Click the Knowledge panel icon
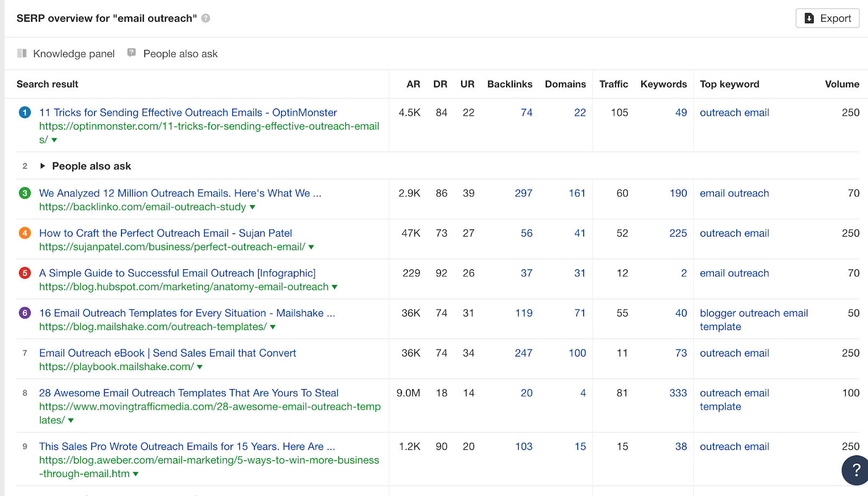The width and height of the screenshot is (868, 496). [x=22, y=53]
